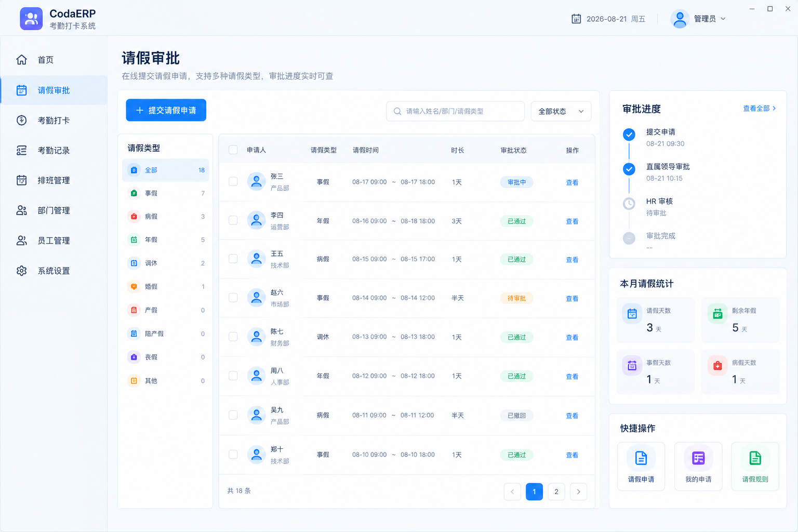798x532 pixels.
Task: Select current page 1 button
Action: (534, 491)
